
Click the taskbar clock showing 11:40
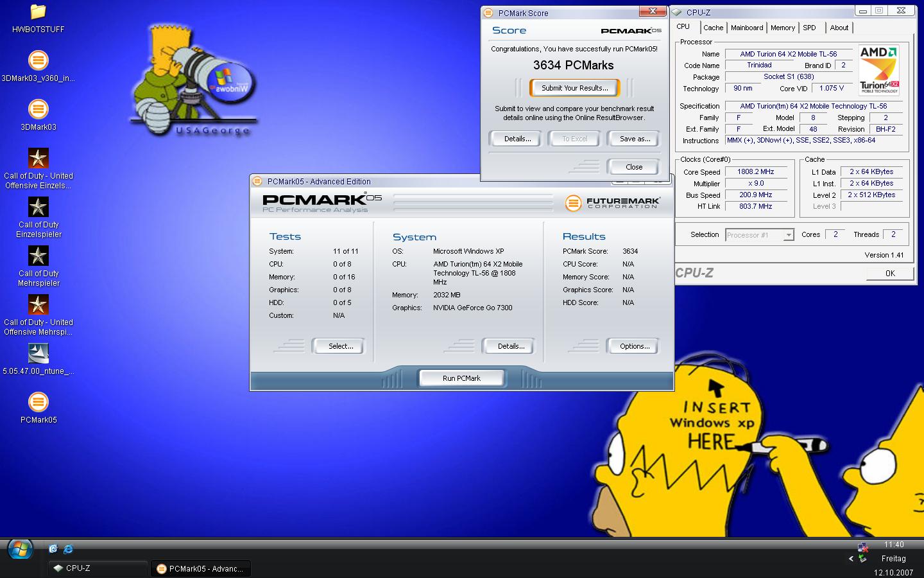click(893, 545)
